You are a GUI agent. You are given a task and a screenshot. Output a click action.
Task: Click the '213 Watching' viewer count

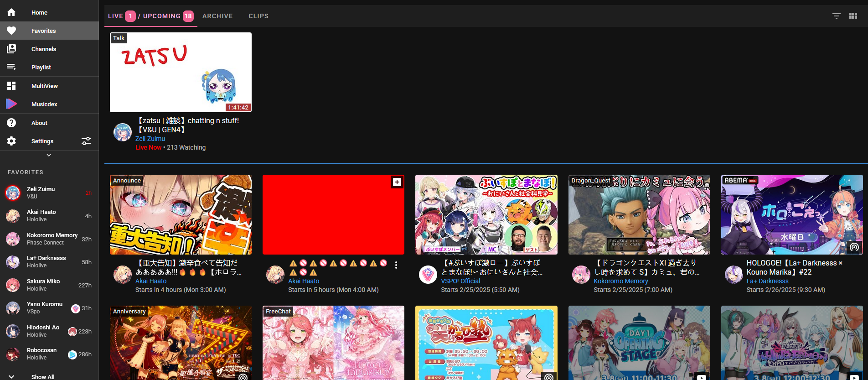coord(186,147)
